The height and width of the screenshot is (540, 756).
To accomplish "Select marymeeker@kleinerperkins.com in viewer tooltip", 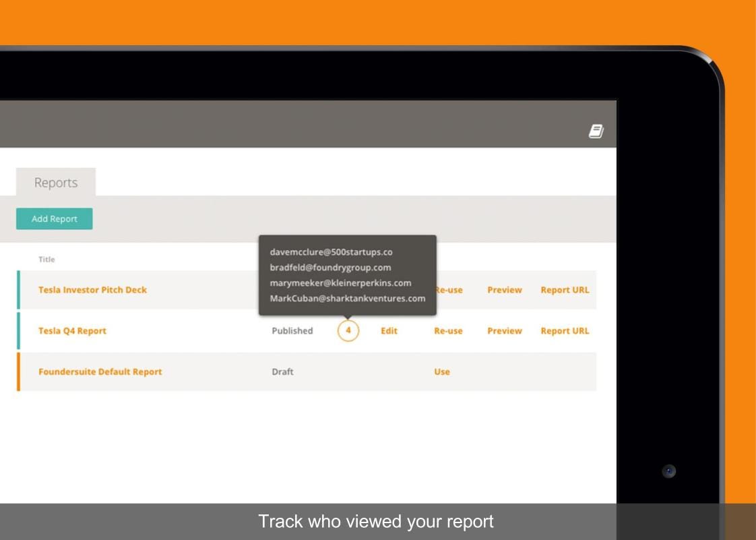I will [340, 282].
